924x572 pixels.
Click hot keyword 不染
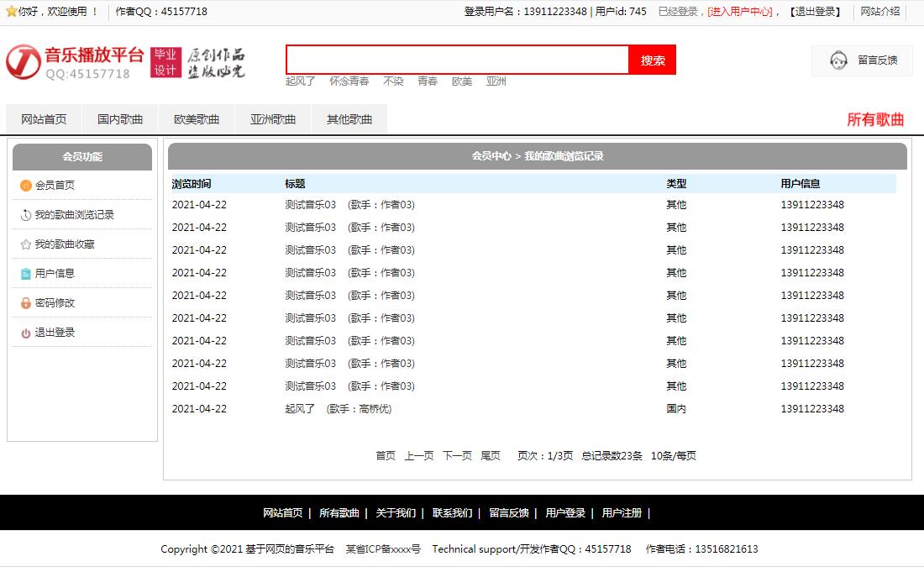click(394, 81)
